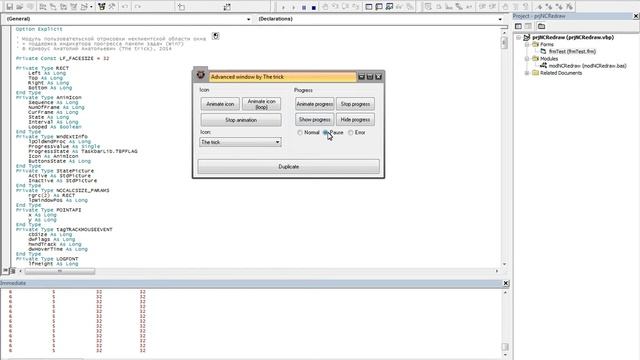Image resolution: width=640 pixels, height=360 pixels.
Task: Click the Open folder icon in toolbar
Action: [20, 7]
